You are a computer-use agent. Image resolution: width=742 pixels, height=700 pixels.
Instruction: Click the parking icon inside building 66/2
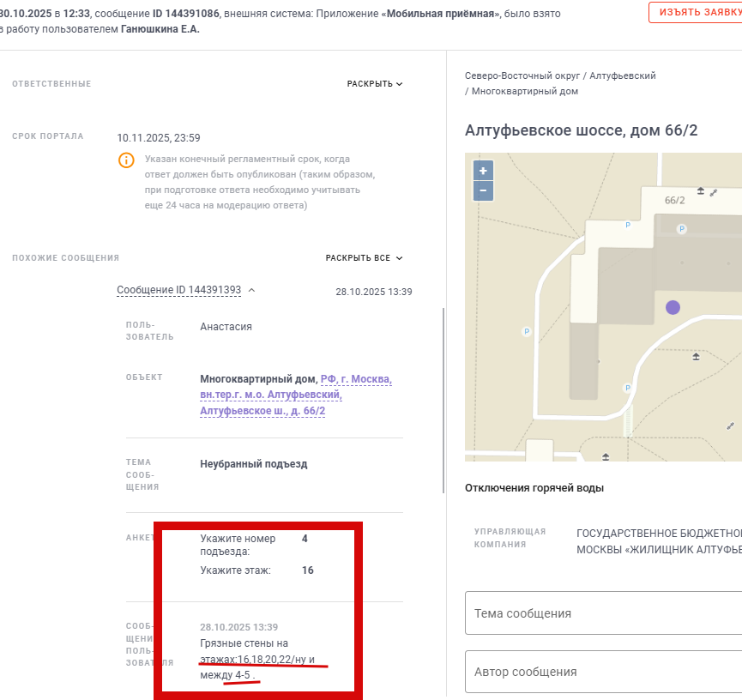click(x=681, y=229)
